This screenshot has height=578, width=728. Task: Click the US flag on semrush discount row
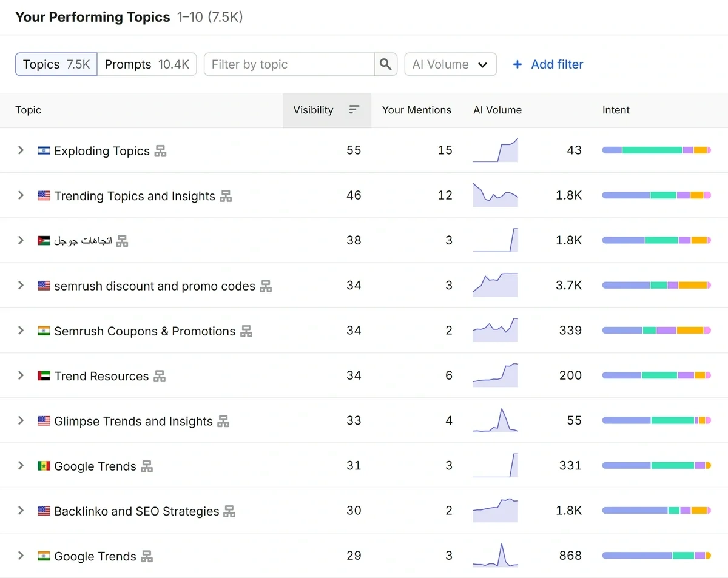[44, 286]
